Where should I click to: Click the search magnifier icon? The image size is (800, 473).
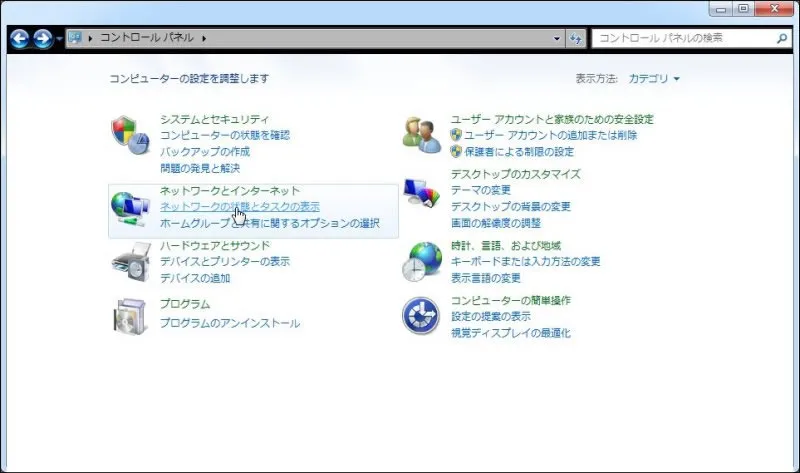click(782, 38)
